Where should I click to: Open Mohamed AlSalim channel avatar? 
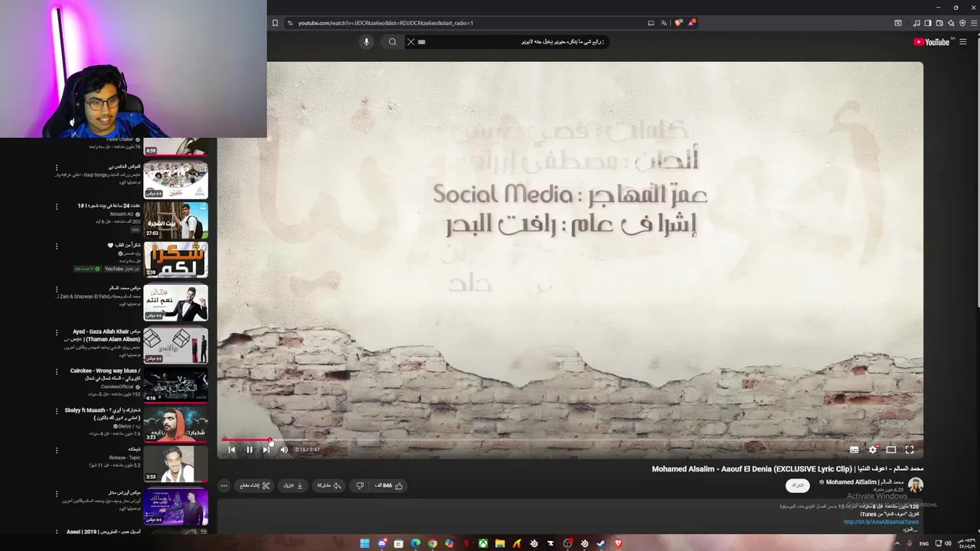pyautogui.click(x=916, y=485)
